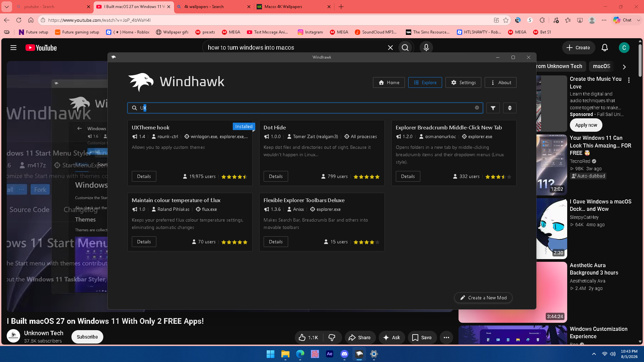Clear the Windhawk search field
The image size is (644, 362).
tap(477, 108)
